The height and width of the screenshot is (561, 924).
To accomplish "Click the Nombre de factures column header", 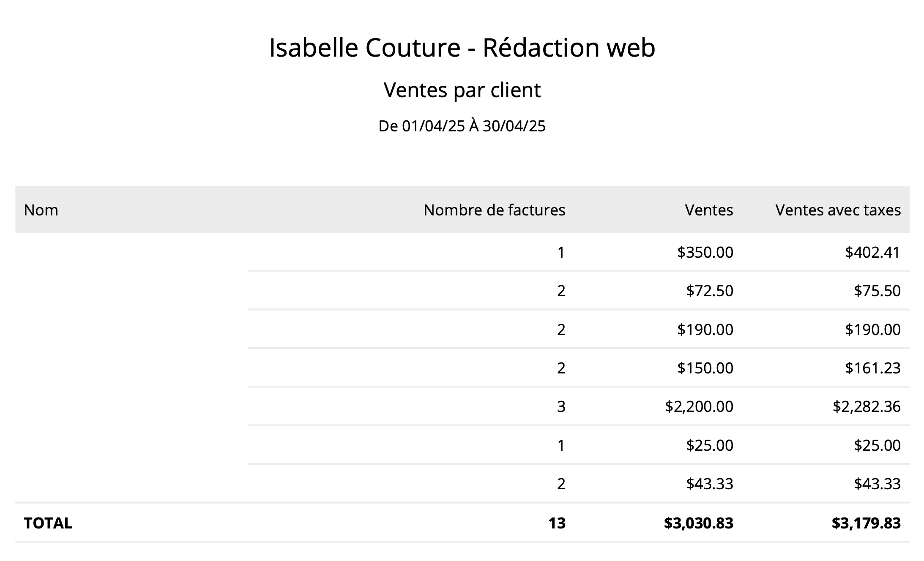I will click(494, 210).
